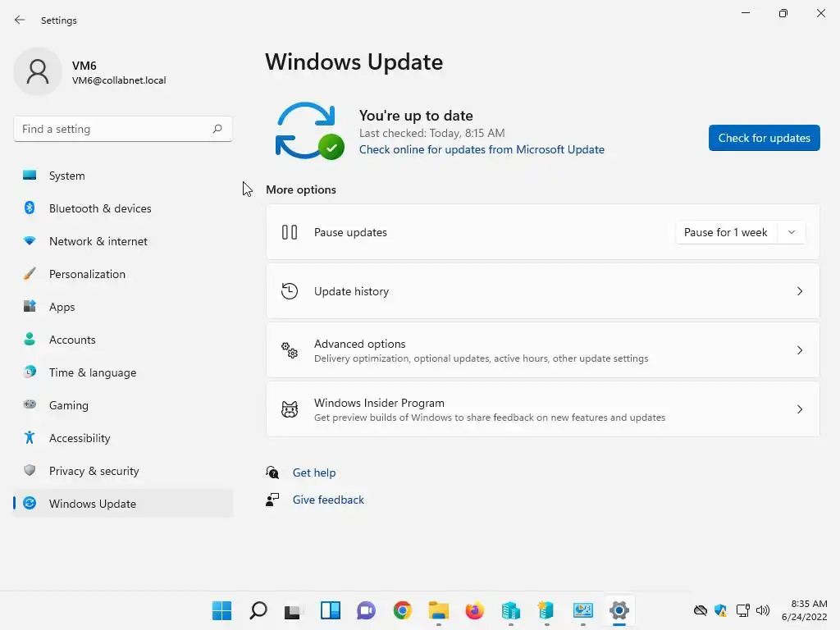Click the Advanced options gears icon
840x630 pixels.
point(290,350)
